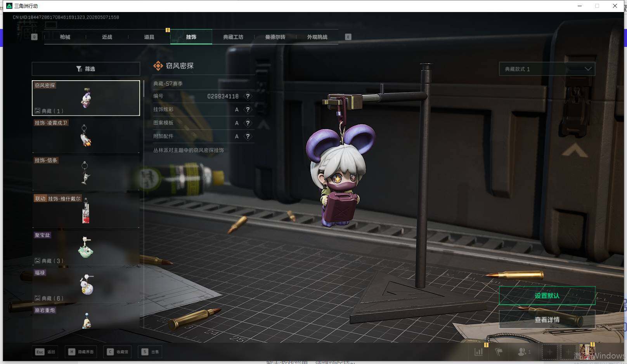
Task: Open the 道具 (Items) tab
Action: (x=149, y=37)
